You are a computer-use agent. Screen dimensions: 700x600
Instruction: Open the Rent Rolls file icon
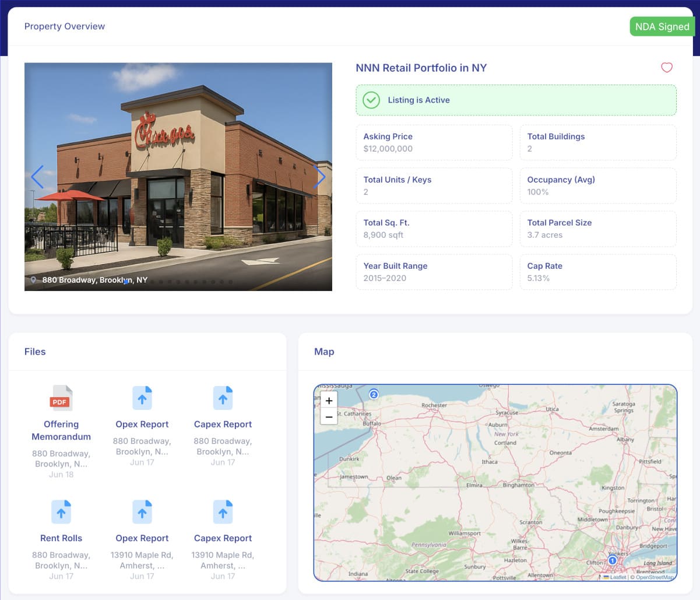click(61, 512)
